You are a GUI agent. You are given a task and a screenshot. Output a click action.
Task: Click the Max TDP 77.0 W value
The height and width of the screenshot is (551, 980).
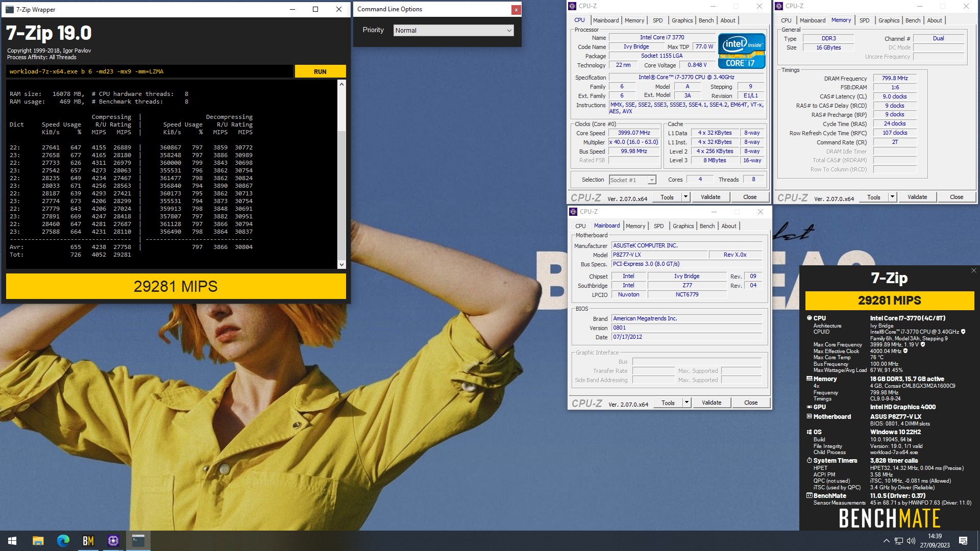point(704,47)
